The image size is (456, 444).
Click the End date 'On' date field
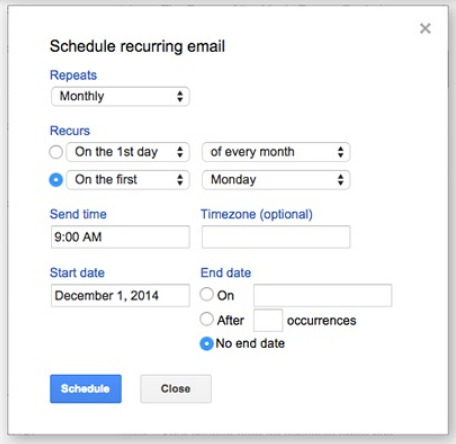[x=323, y=295]
